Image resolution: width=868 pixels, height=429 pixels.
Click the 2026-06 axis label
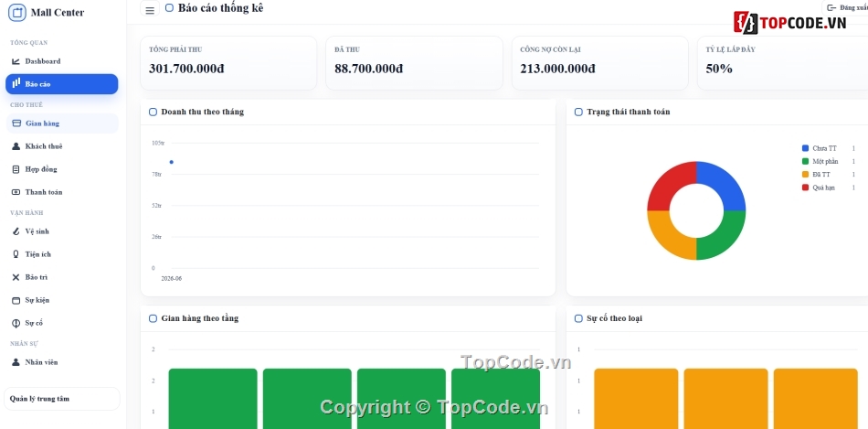coord(172,279)
